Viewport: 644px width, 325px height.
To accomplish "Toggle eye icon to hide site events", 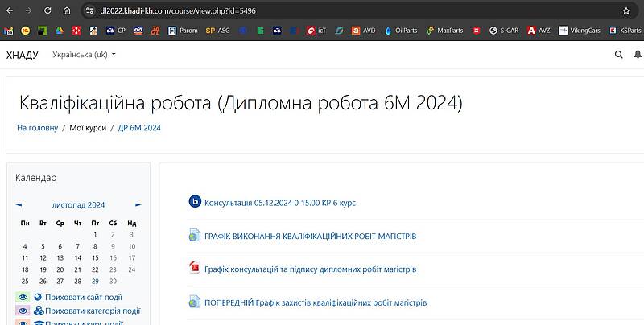I will pos(23,297).
